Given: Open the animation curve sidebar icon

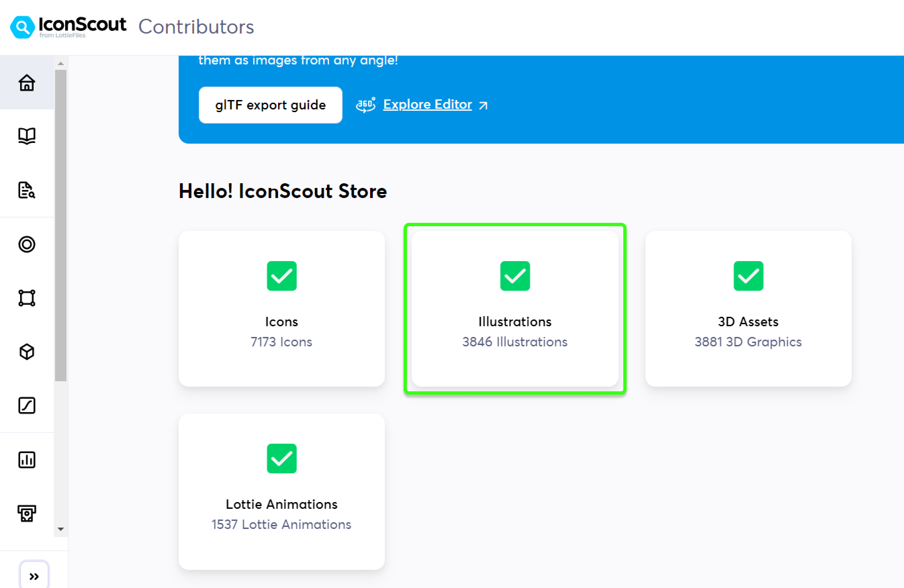Looking at the screenshot, I should (x=27, y=405).
